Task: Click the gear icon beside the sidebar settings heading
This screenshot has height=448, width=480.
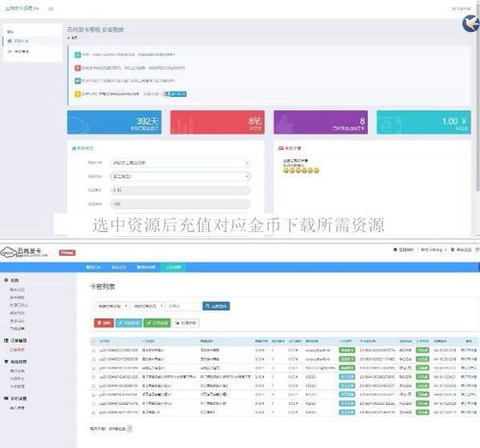Action: 6,280
